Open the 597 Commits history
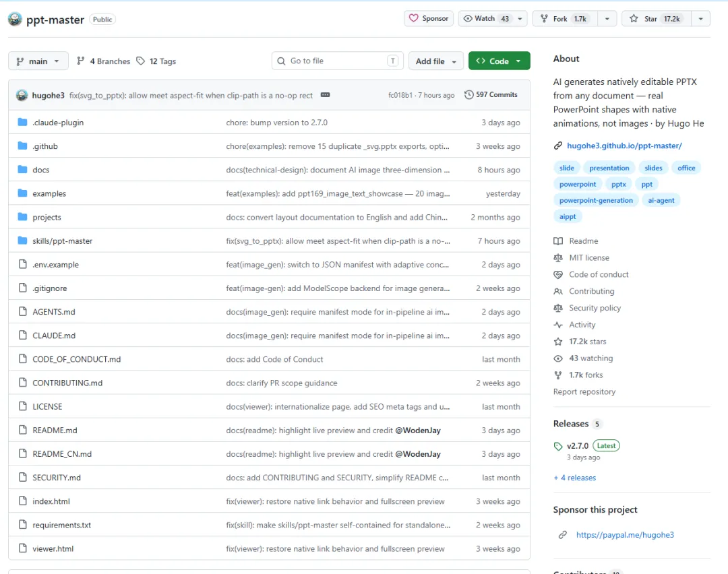728x574 pixels. [x=491, y=95]
